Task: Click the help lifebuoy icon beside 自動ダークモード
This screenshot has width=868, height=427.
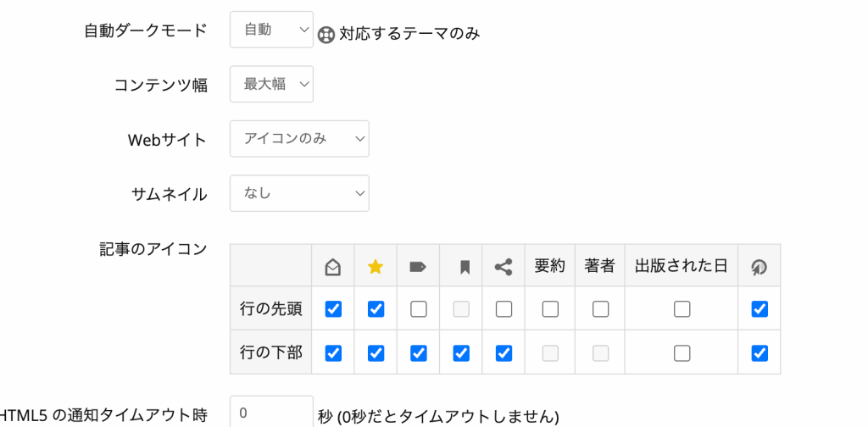Action: pos(326,35)
